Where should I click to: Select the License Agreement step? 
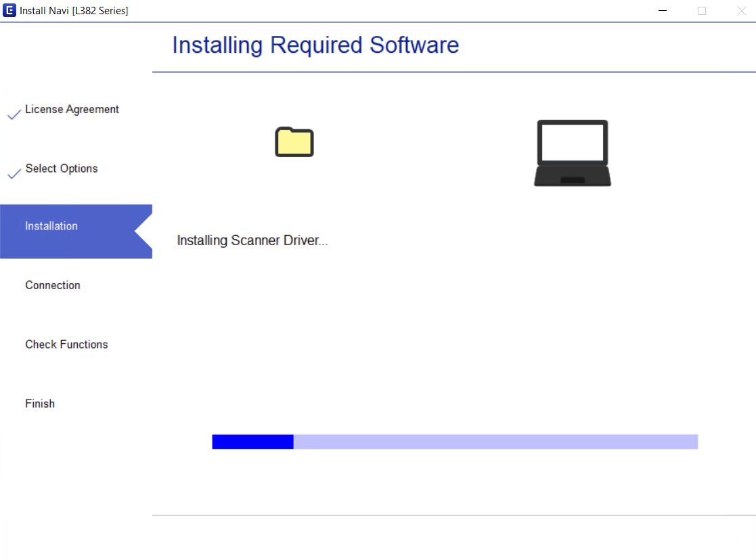coord(72,109)
